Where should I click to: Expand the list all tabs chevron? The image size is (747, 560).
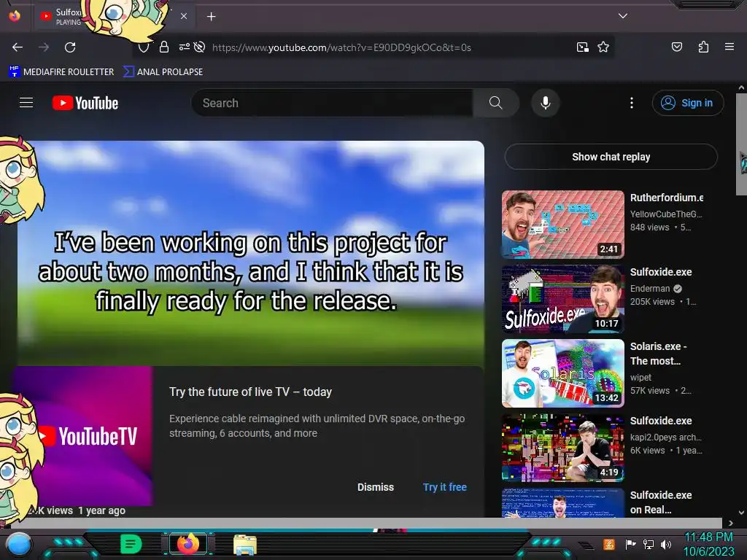[x=623, y=16]
